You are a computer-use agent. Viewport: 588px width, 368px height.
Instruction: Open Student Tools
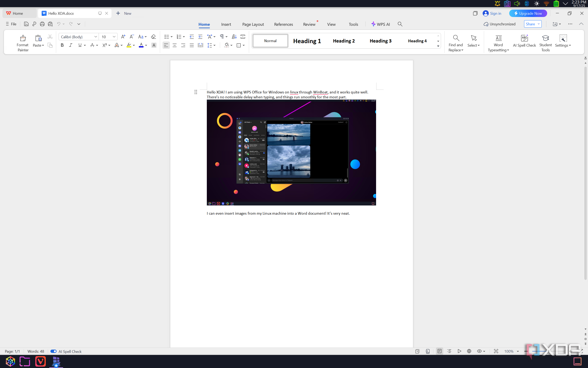coord(546,43)
